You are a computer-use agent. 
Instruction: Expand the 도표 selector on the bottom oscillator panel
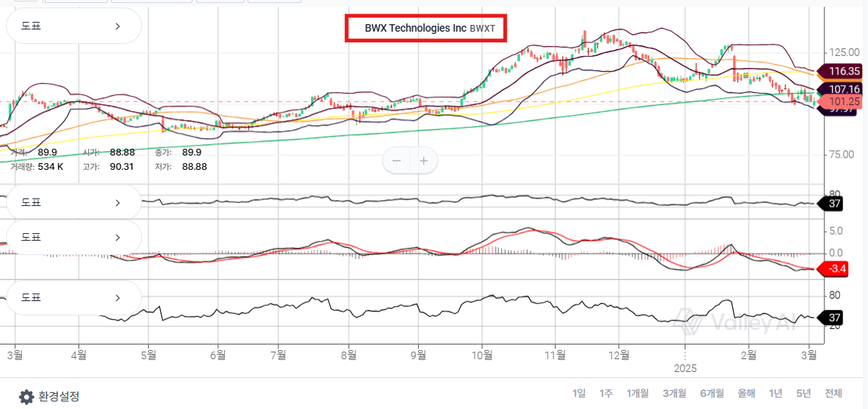(73, 297)
